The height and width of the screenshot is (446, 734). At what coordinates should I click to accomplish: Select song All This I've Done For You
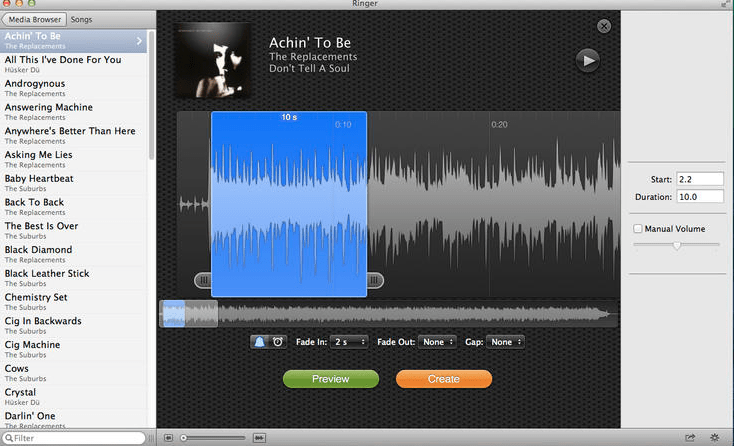[x=73, y=65]
